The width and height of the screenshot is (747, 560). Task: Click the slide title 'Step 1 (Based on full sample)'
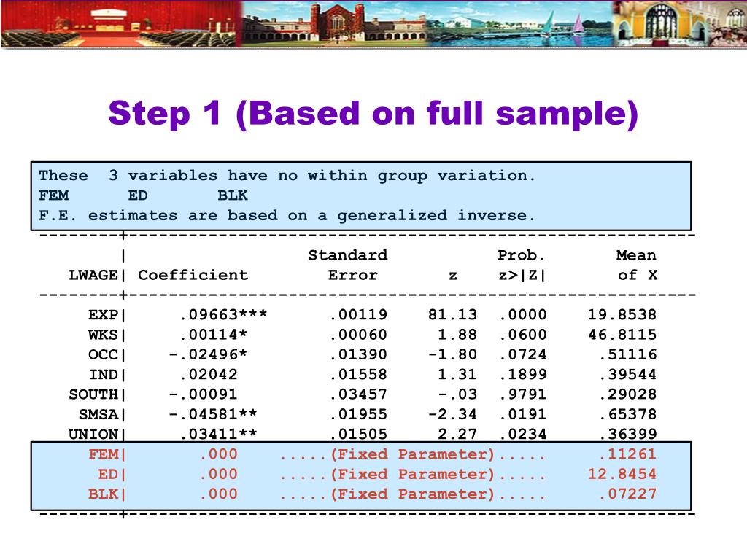point(373,114)
